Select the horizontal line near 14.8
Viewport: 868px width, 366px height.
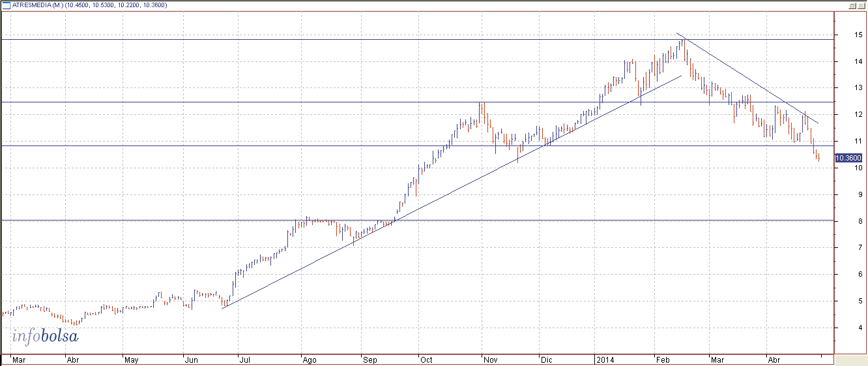(417, 40)
